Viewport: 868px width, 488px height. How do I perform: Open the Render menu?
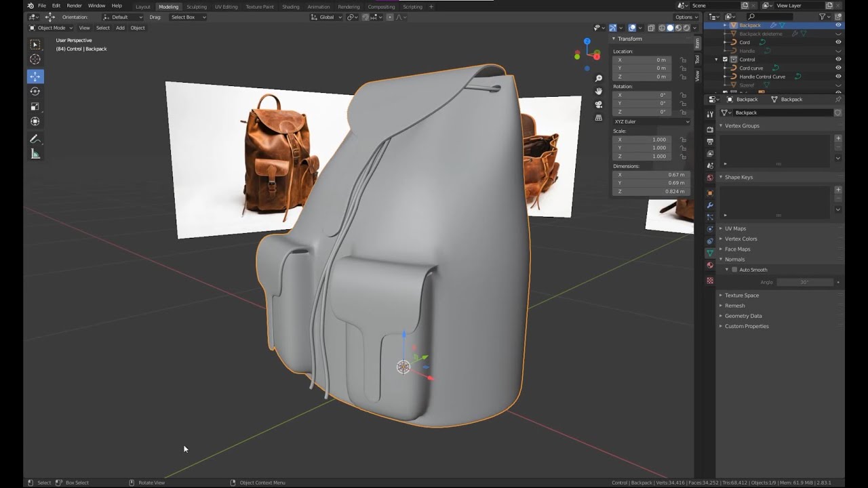[74, 6]
